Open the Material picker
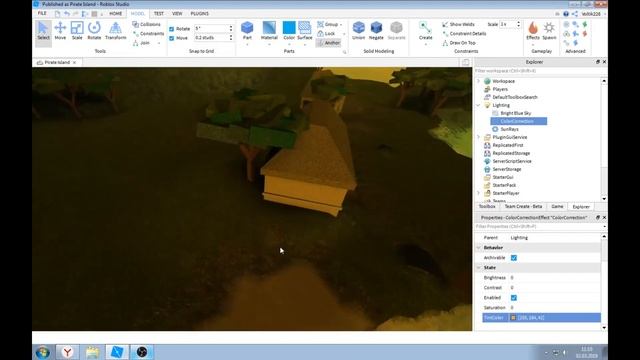Screen dimensions: 640x360 (269, 31)
